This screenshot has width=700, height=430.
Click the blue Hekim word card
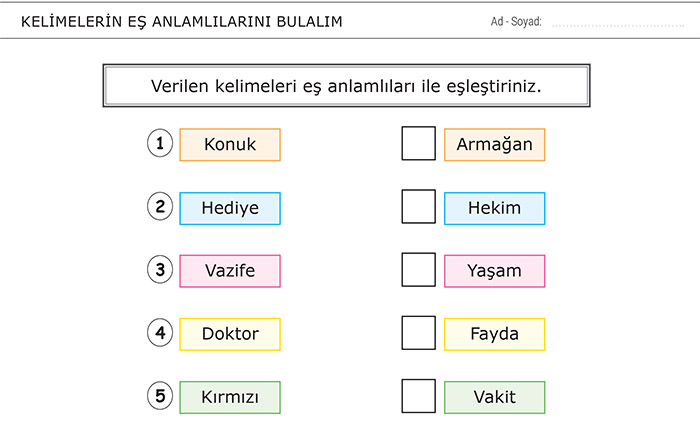click(495, 208)
